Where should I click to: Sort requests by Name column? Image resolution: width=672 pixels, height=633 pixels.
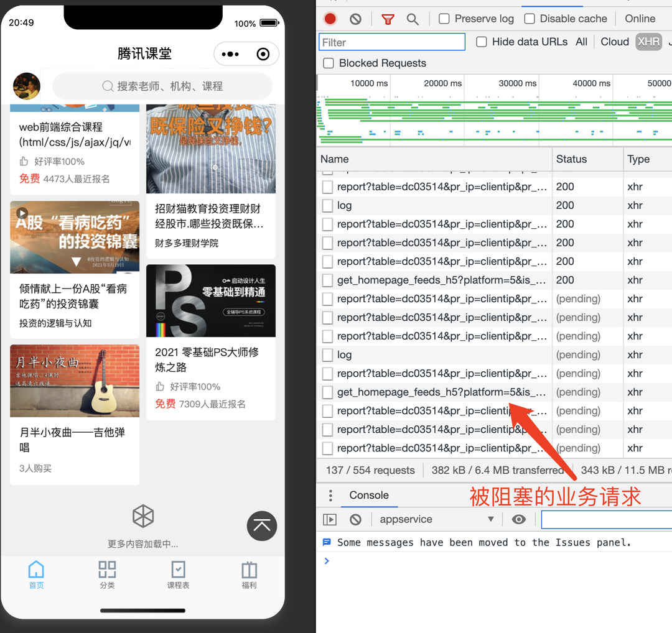click(x=434, y=159)
